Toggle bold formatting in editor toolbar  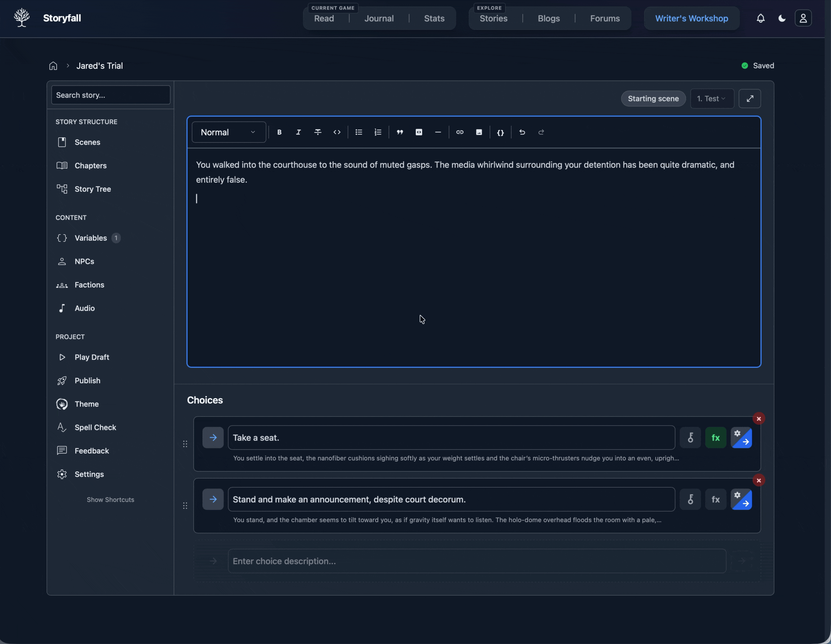pyautogui.click(x=279, y=132)
